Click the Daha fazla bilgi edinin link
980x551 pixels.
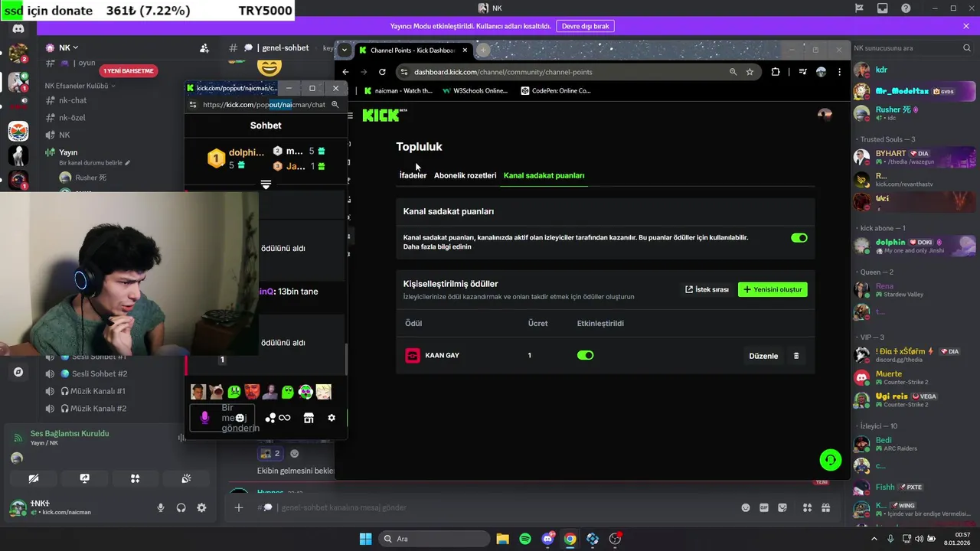[x=437, y=246]
